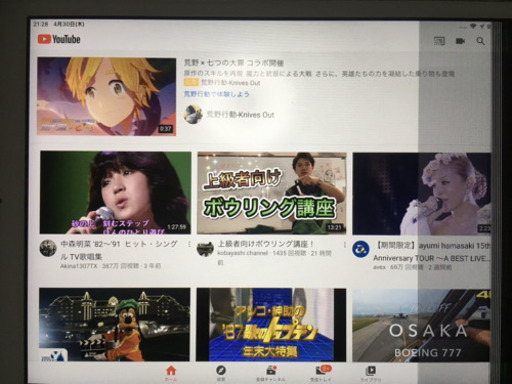The width and height of the screenshot is (512, 384).
Task: Play the OSAKA BOEING 777 video thumbnail
Action: click(422, 325)
